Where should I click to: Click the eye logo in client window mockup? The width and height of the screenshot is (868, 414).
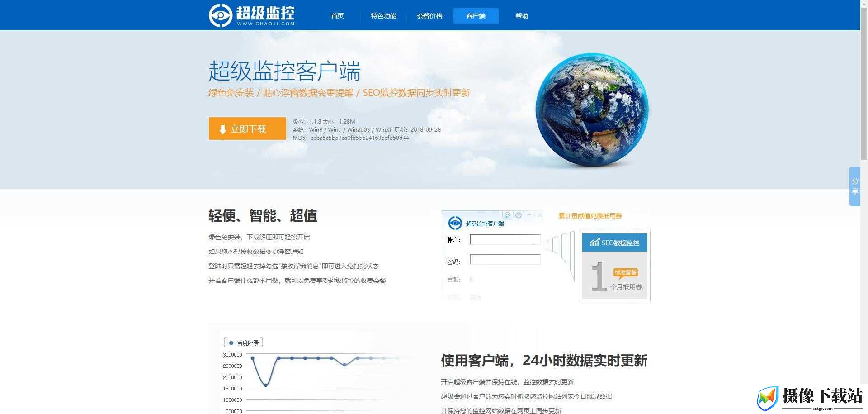pyautogui.click(x=455, y=223)
